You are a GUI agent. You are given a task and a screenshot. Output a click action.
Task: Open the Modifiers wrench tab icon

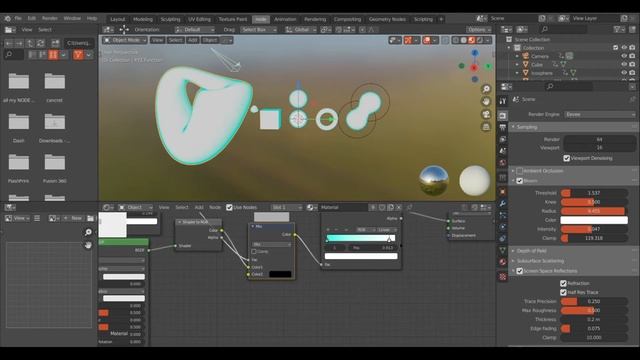point(503,203)
